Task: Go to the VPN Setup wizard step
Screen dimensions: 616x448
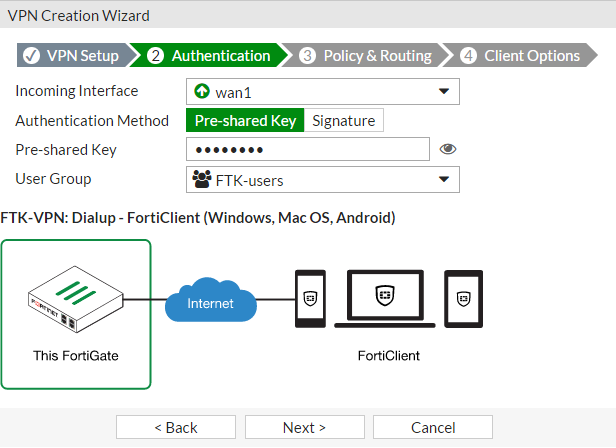Action: pos(75,55)
